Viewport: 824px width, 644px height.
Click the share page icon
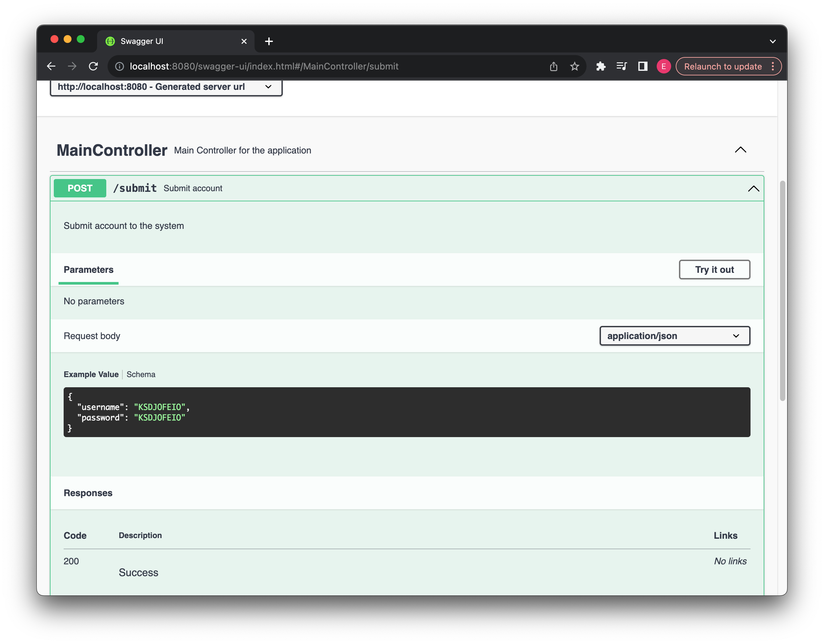553,66
